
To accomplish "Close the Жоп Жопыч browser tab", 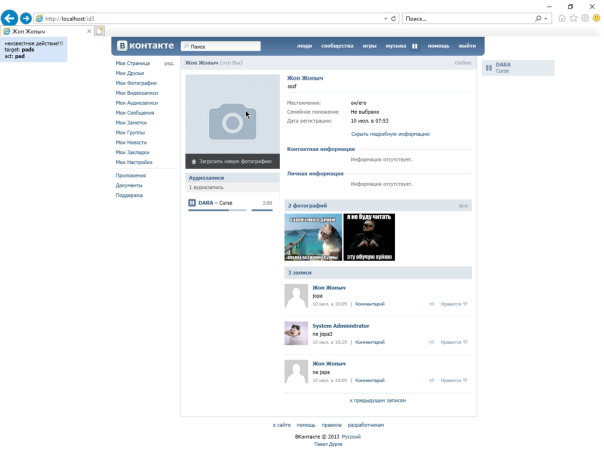I will pyautogui.click(x=89, y=31).
